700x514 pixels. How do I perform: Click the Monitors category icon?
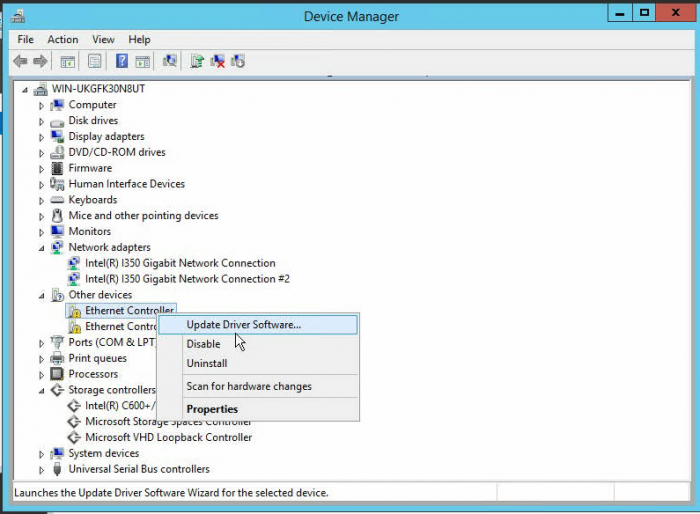57,231
